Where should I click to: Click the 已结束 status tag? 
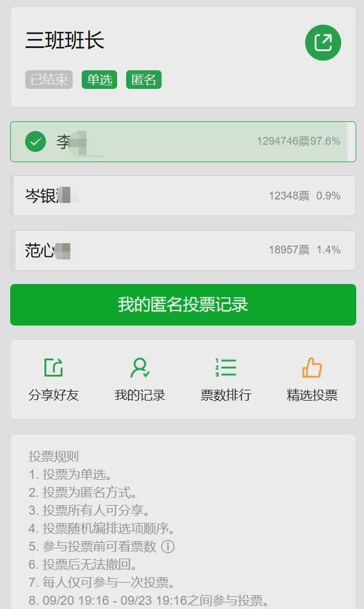[49, 80]
